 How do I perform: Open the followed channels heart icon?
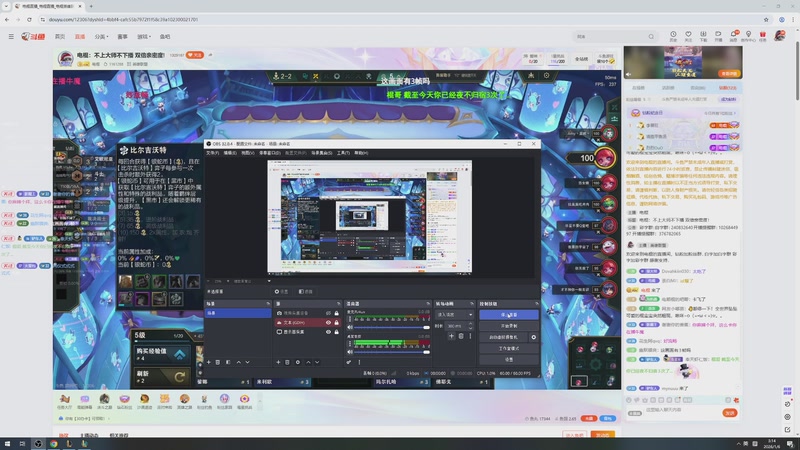click(688, 35)
